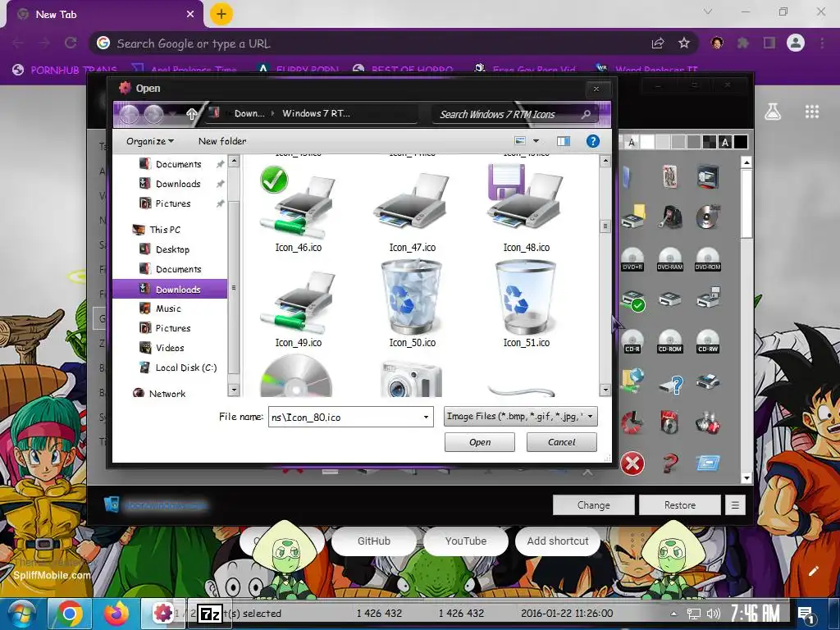Image resolution: width=840 pixels, height=630 pixels.
Task: Select the audio DVD disc icon
Action: pyautogui.click(x=708, y=217)
